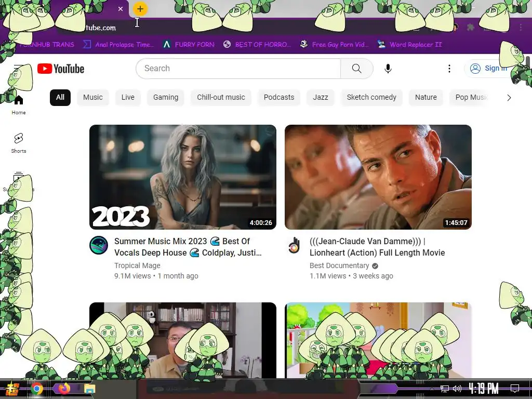Select the Chill-out music chip

(x=221, y=97)
